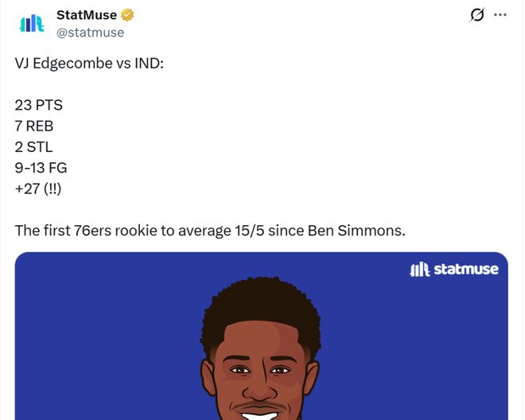
Task: Click the StatMuse display name
Action: tap(87, 15)
